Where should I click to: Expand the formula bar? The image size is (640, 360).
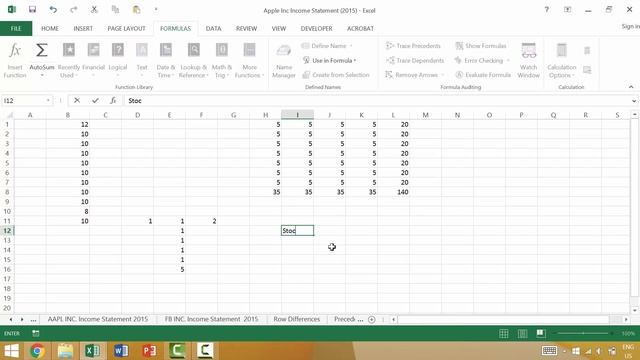tap(634, 100)
